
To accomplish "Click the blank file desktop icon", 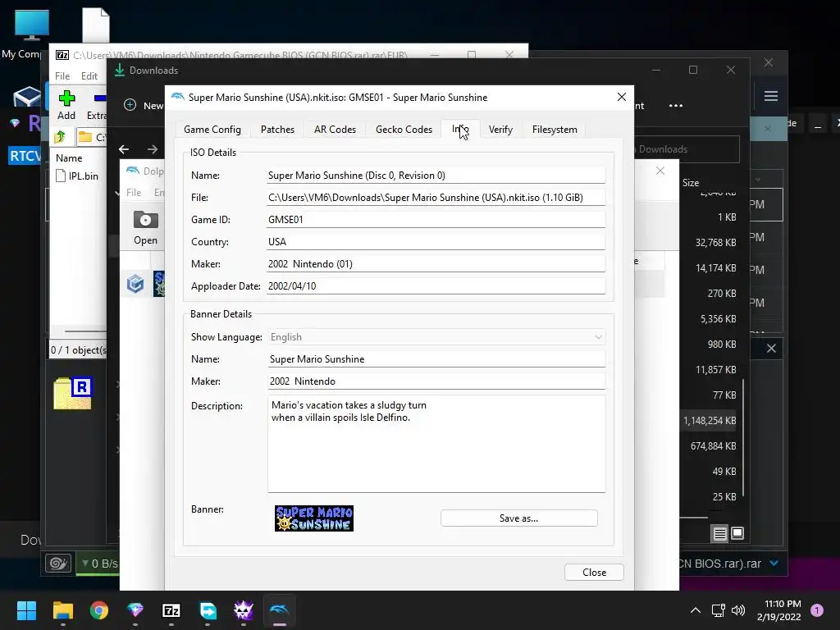I will tap(96, 25).
